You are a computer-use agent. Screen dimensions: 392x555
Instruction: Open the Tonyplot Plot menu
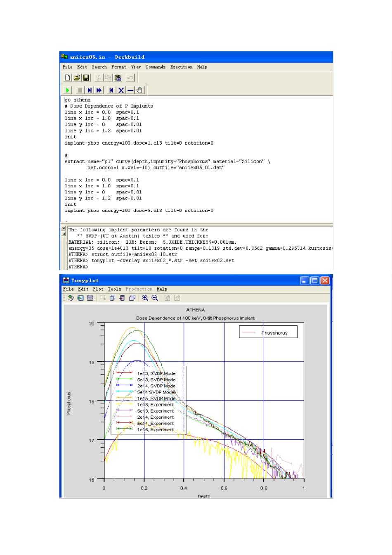pos(98,289)
